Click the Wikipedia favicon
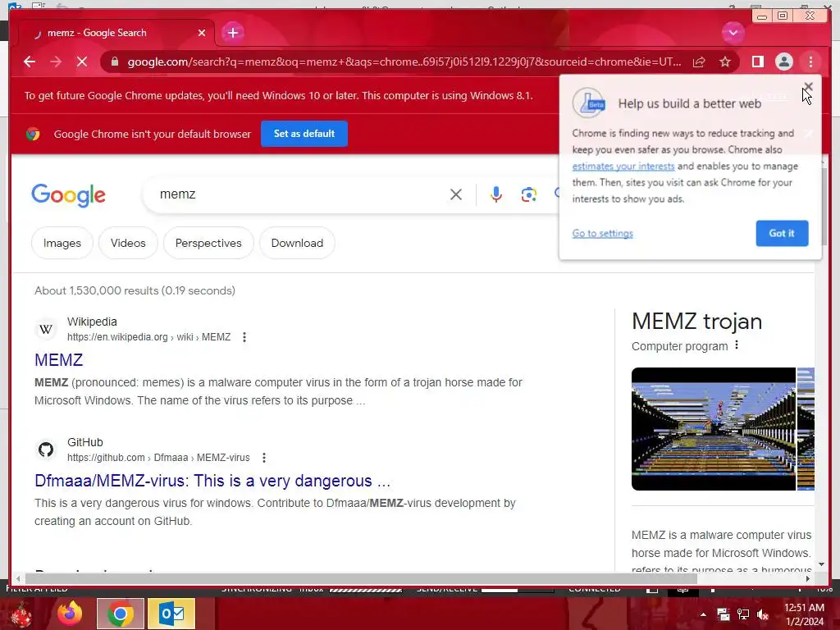The width and height of the screenshot is (840, 630). (x=46, y=329)
